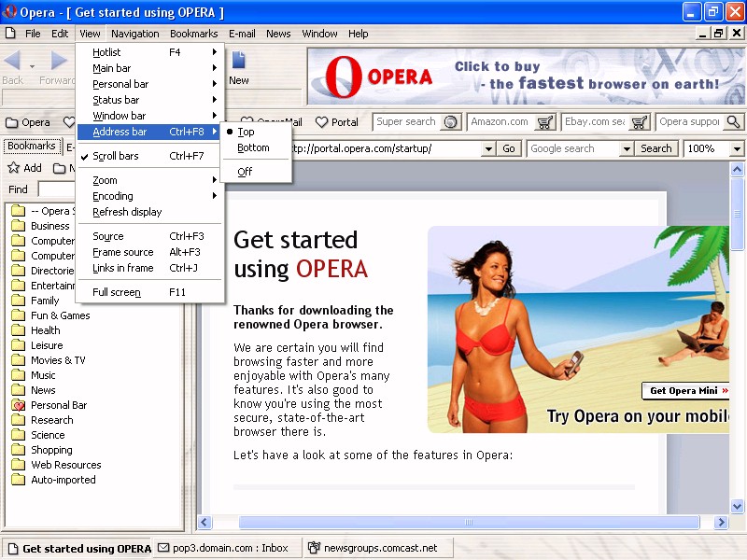Image resolution: width=747 pixels, height=560 pixels.
Task: Toggle the Scroll bars option
Action: 149,156
